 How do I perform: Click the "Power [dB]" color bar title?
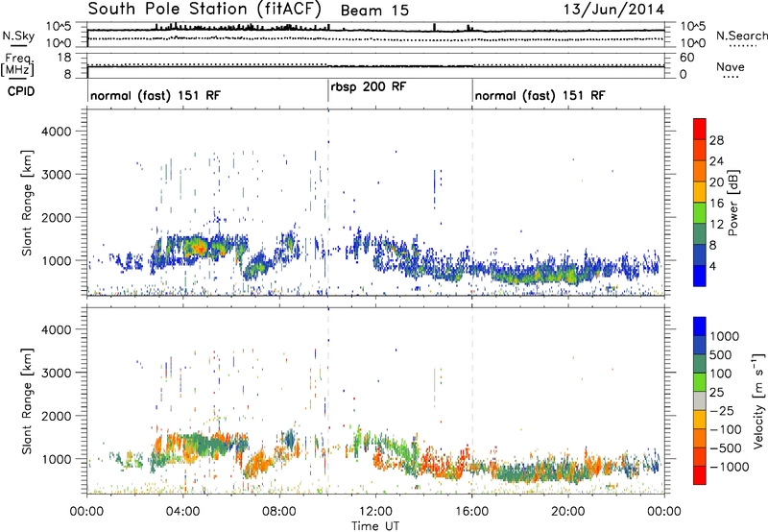coord(732,203)
